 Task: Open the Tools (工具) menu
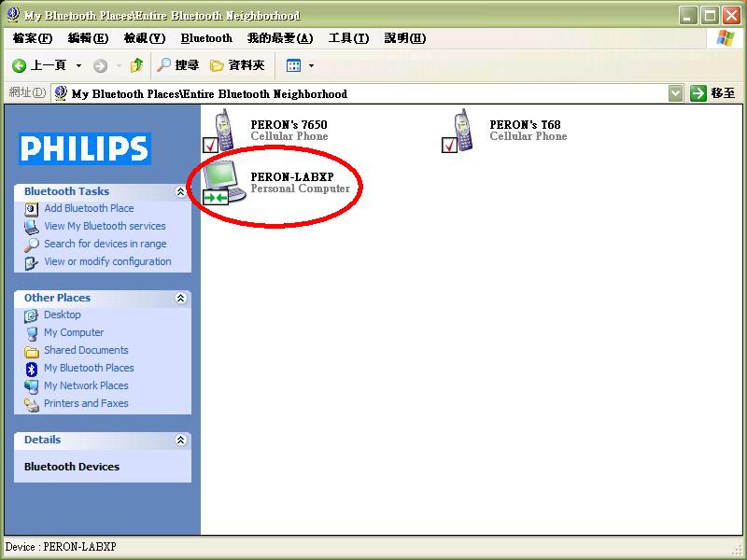pyautogui.click(x=348, y=38)
